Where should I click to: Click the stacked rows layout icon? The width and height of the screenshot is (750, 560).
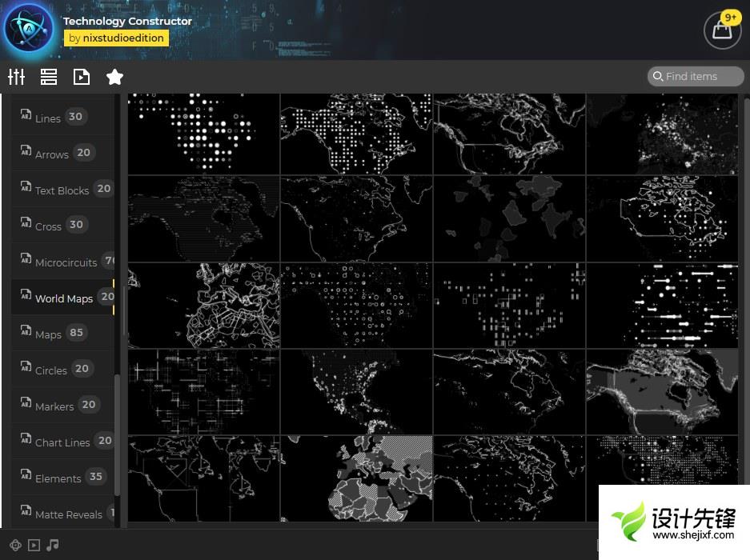[x=49, y=77]
